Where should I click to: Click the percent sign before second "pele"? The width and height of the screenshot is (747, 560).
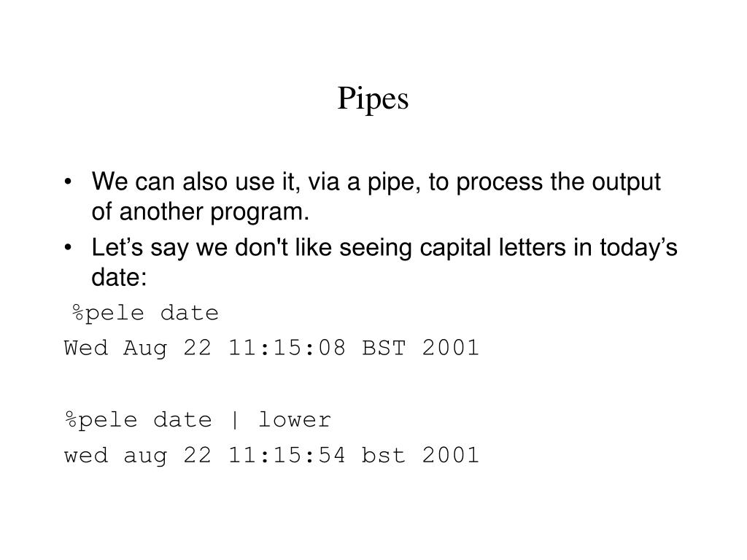point(71,419)
